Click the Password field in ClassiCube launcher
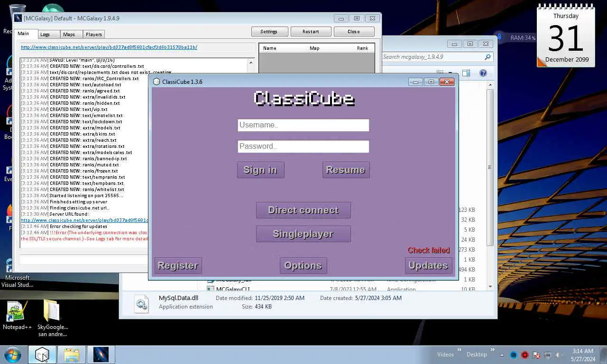This screenshot has width=607, height=364. tap(303, 146)
